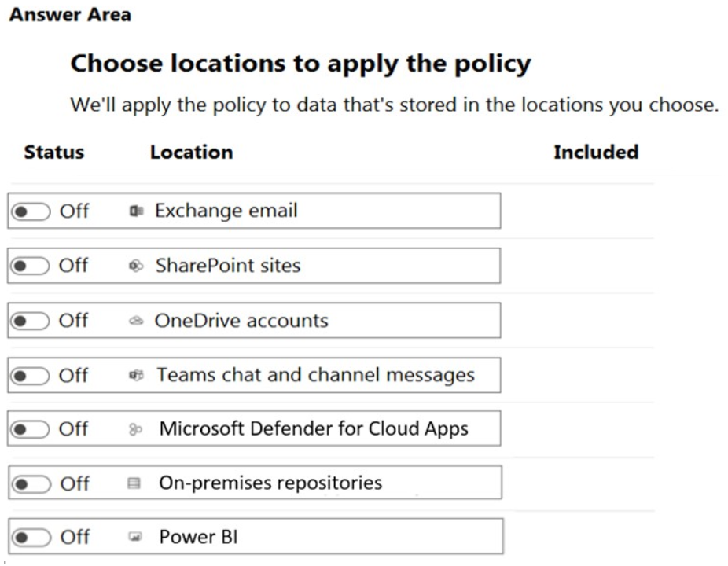This screenshot has width=728, height=566.
Task: Click the Location column header
Action: tap(191, 152)
